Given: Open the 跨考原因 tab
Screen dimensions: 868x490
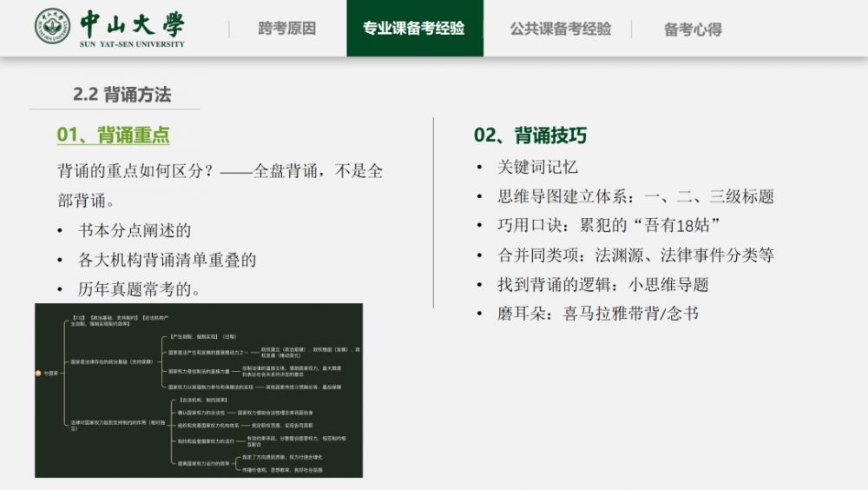Looking at the screenshot, I should pyautogui.click(x=287, y=29).
